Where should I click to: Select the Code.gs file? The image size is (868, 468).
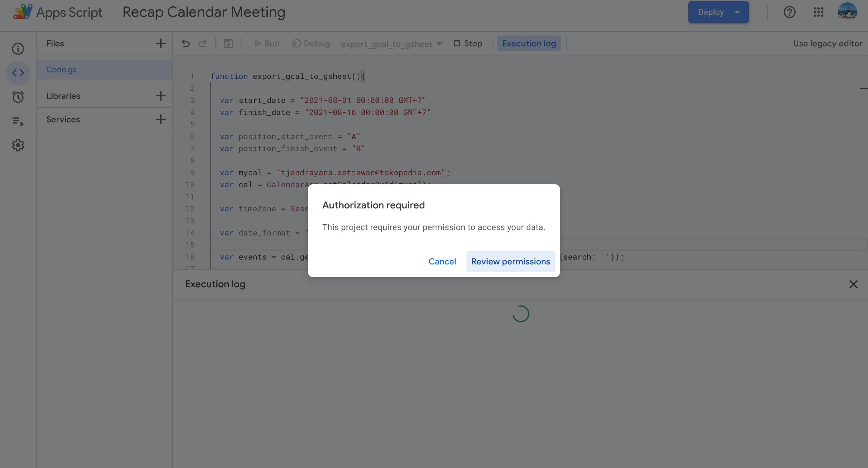click(61, 70)
